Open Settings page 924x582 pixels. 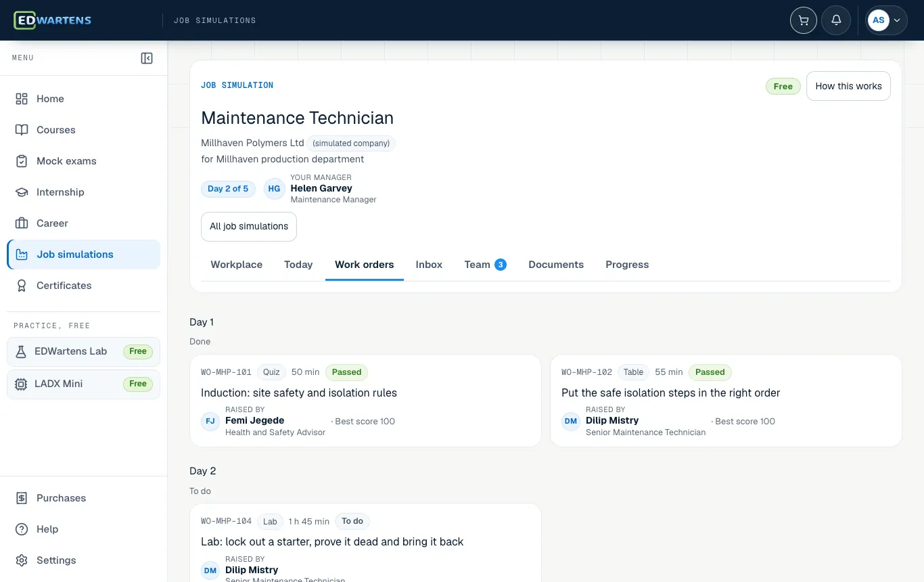pos(84,560)
